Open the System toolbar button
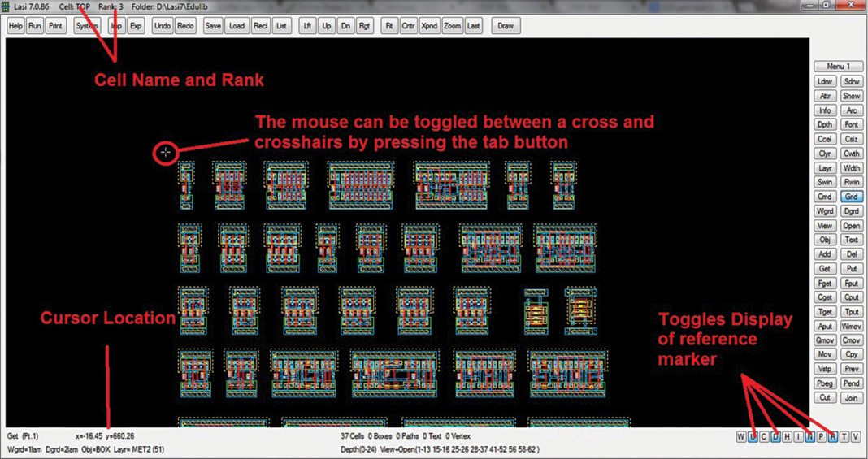This screenshot has width=868, height=459. [87, 26]
